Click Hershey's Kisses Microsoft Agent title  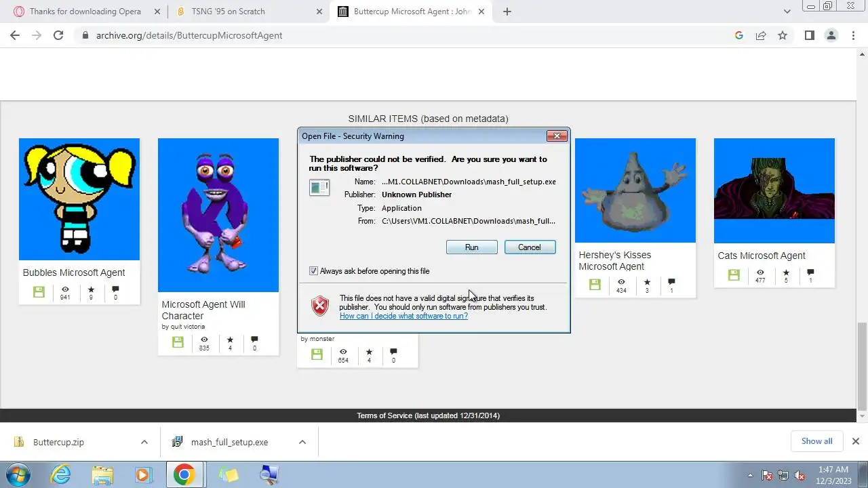pyautogui.click(x=615, y=260)
